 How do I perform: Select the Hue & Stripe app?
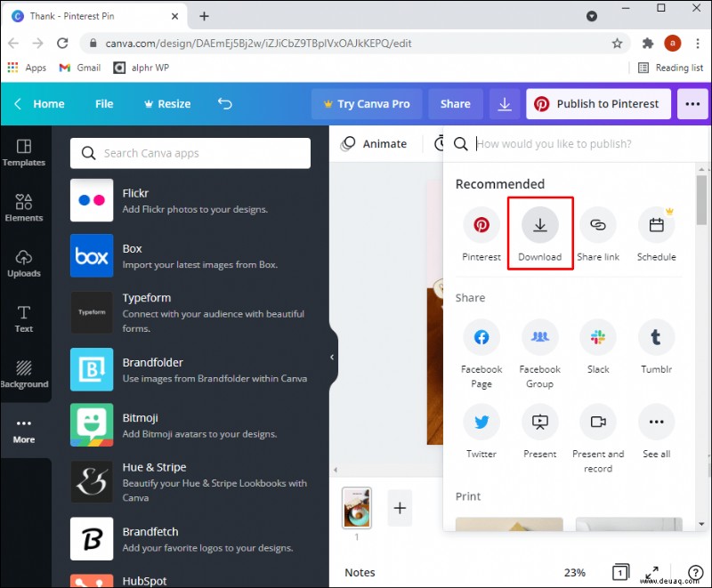[x=190, y=481]
